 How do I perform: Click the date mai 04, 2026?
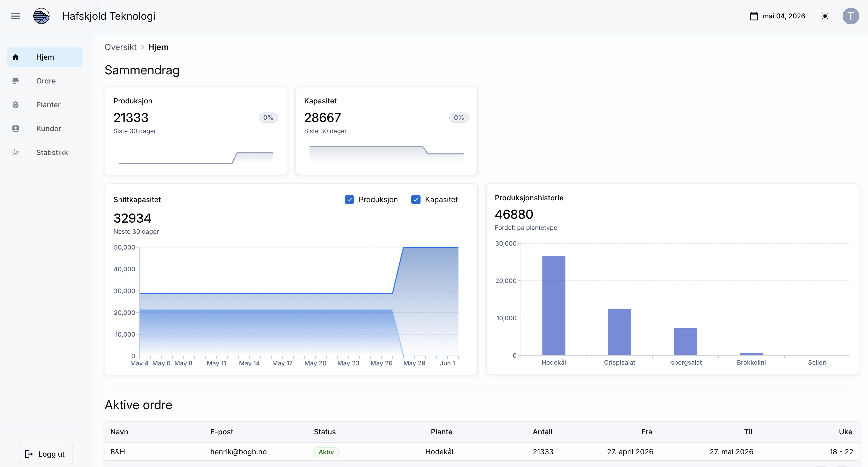coord(784,16)
